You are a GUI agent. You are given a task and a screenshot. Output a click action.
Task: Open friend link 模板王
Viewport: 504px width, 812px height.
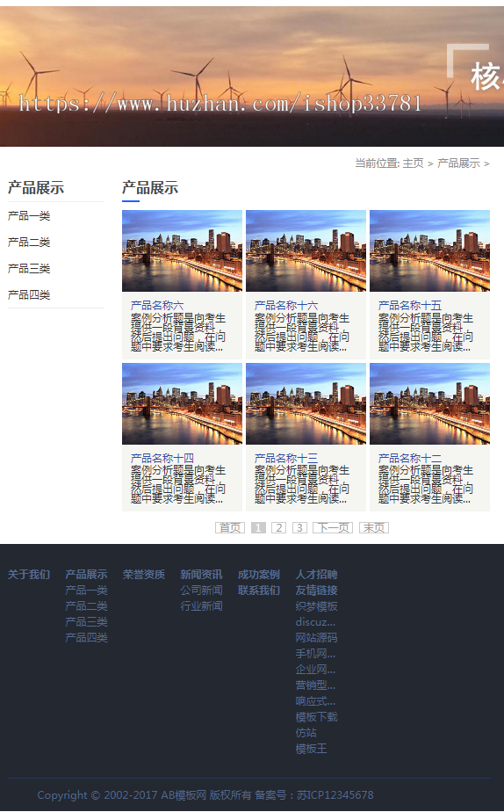click(311, 749)
